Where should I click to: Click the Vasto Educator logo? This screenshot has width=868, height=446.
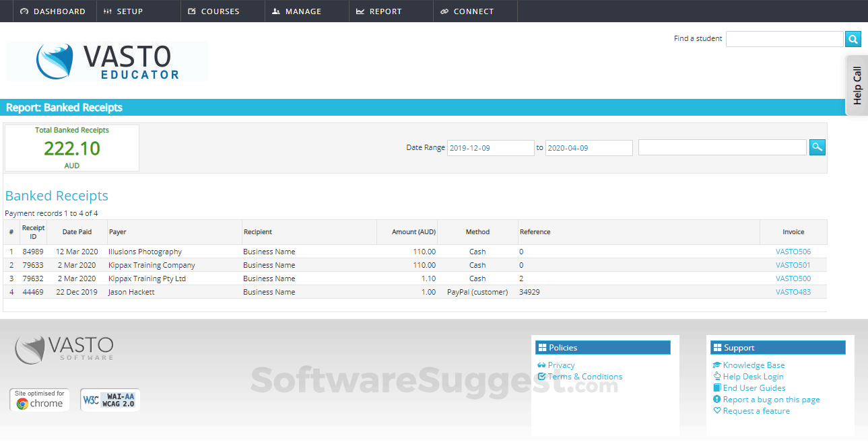point(108,61)
